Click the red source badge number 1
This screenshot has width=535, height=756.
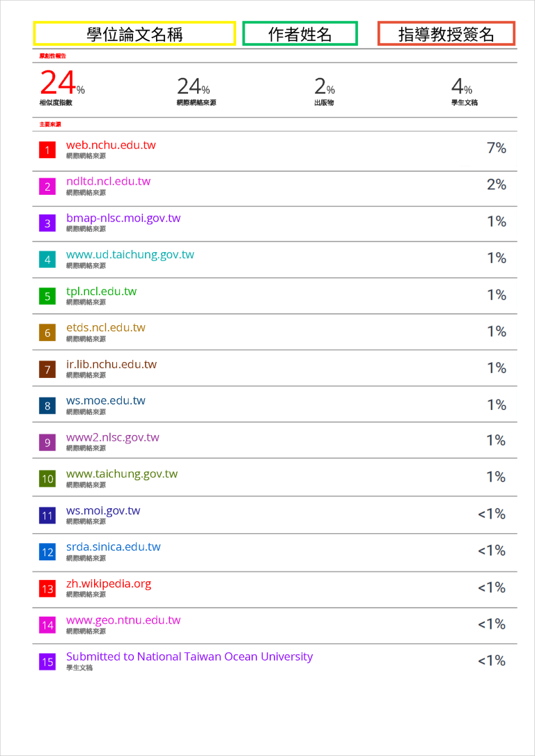pyautogui.click(x=47, y=150)
